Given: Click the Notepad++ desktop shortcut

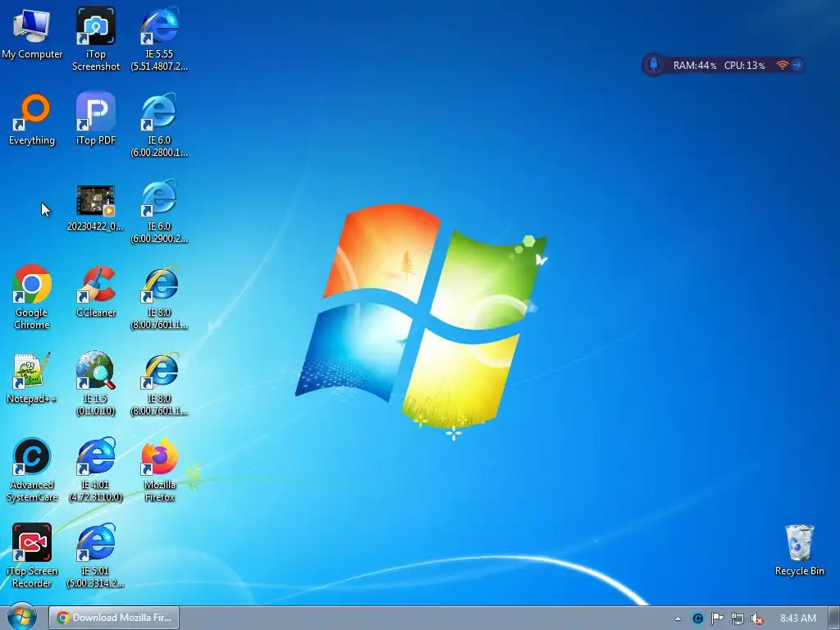Looking at the screenshot, I should click(31, 377).
